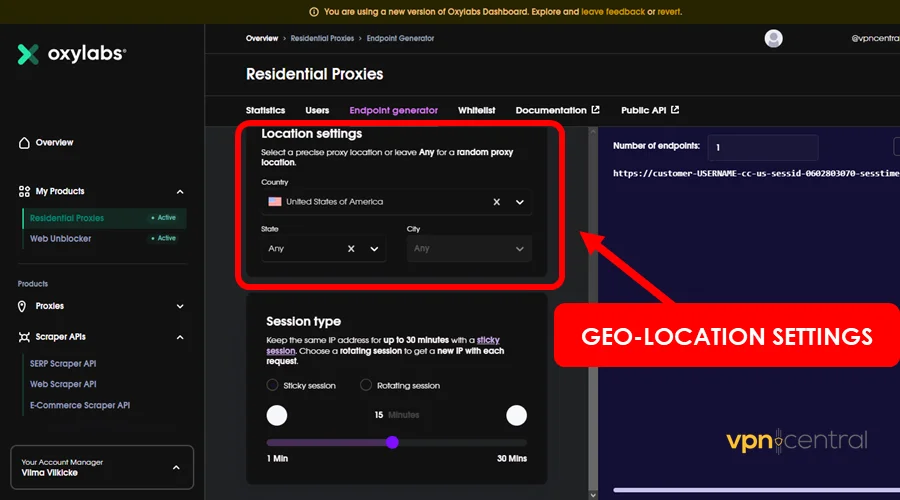Click the info icon in the top banner

tap(314, 11)
